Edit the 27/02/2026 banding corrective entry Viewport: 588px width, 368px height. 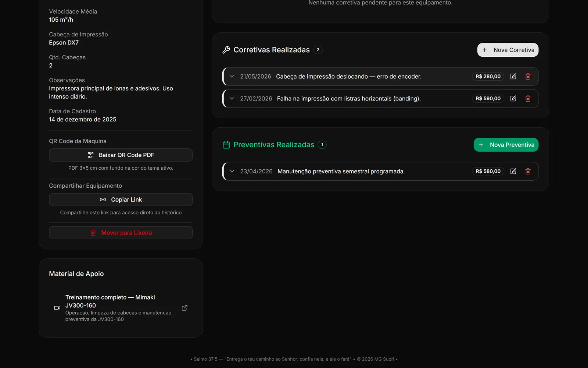click(x=513, y=99)
